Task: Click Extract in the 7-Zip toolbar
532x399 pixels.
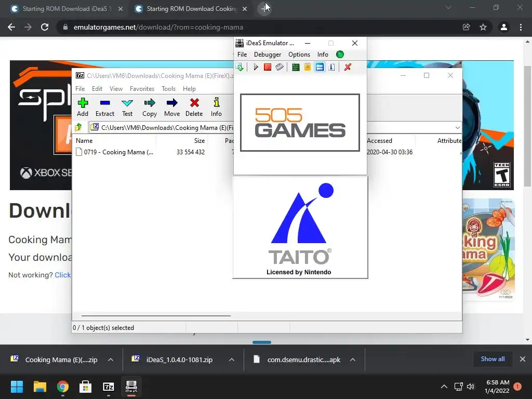Action: 105,107
